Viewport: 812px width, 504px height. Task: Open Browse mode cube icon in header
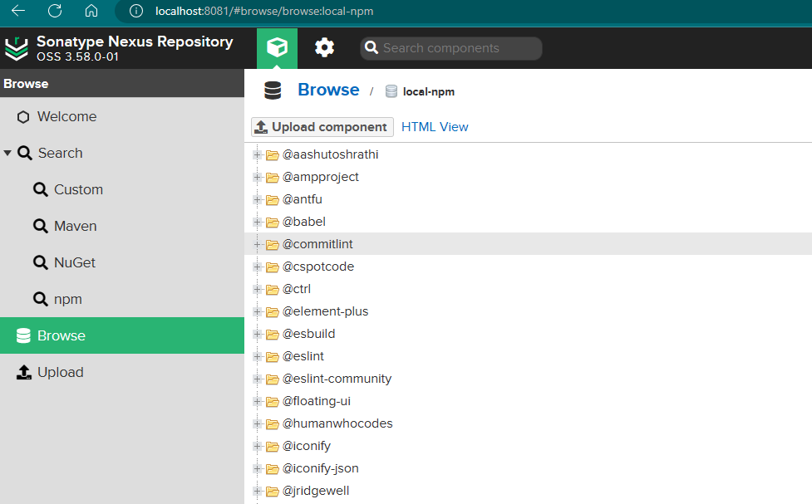point(277,48)
